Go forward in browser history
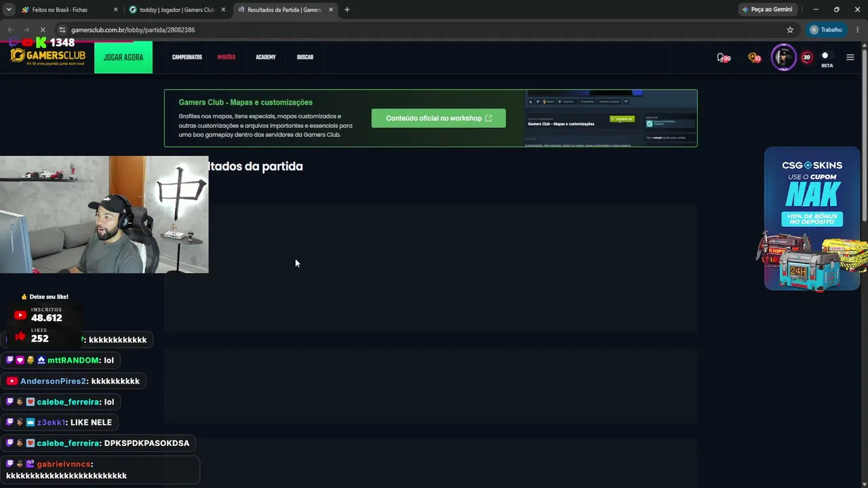 26,30
